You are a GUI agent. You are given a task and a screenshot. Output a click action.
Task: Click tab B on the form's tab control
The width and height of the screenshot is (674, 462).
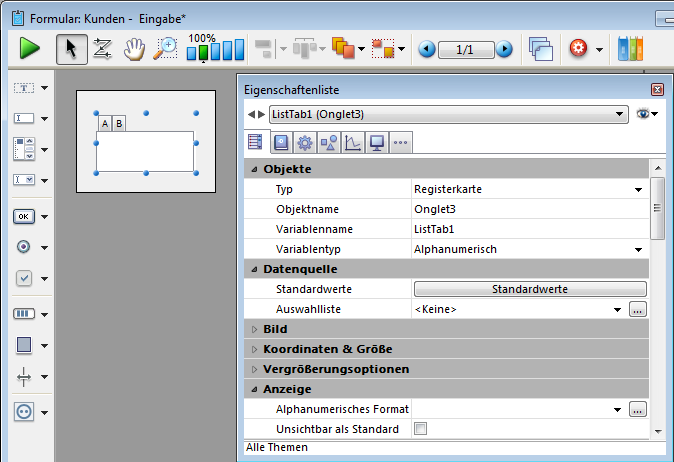[x=119, y=124]
